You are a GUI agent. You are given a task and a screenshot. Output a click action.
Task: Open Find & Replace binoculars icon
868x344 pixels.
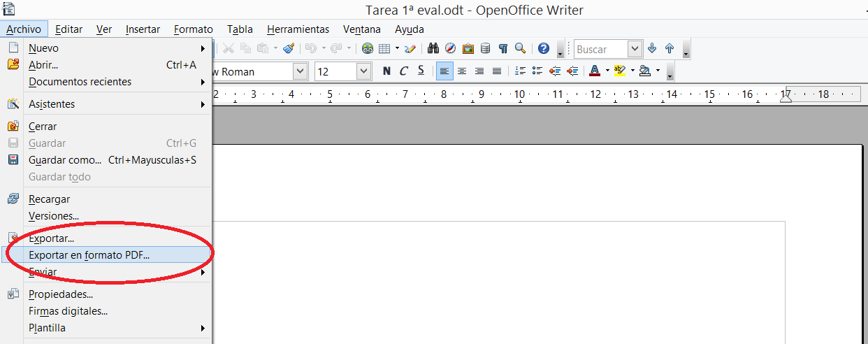(433, 49)
